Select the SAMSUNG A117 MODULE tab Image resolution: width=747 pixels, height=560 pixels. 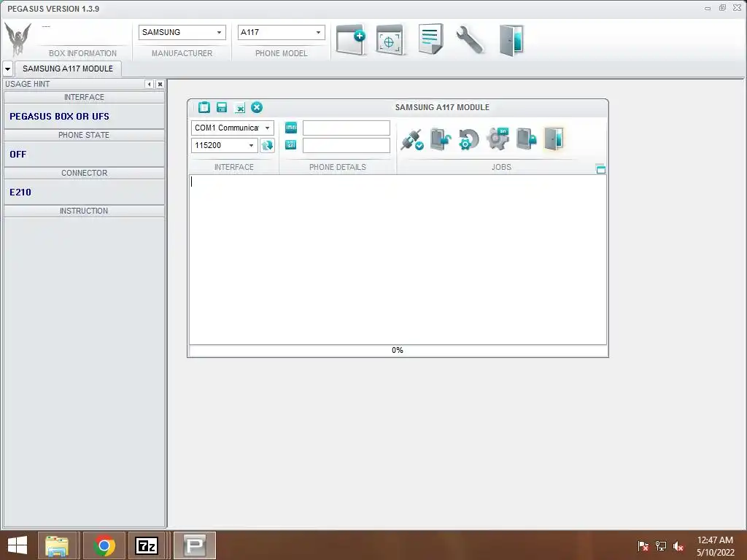pyautogui.click(x=68, y=69)
